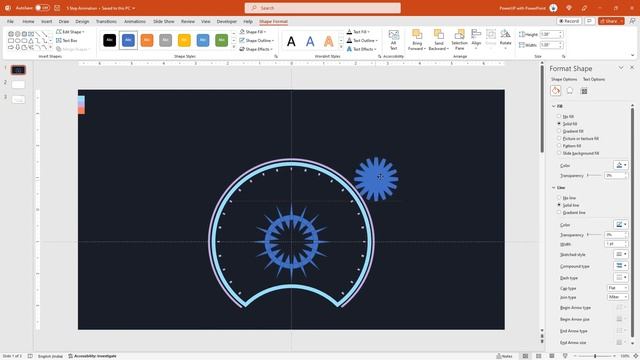The height and width of the screenshot is (360, 640).
Task: Open Shape Outline dropdown
Action: tap(256, 40)
